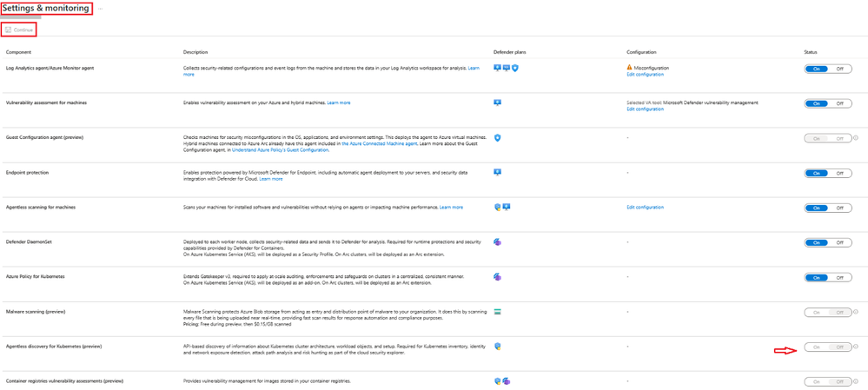868x390 pixels.
Task: Click the containers plan icon for Defender DaemonSet
Action: pos(497,242)
